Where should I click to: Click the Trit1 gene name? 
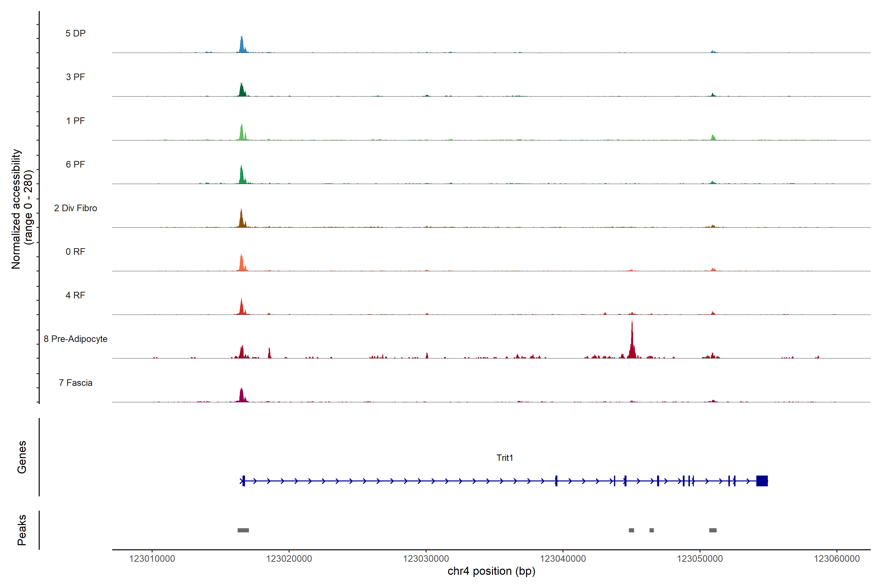coord(504,458)
